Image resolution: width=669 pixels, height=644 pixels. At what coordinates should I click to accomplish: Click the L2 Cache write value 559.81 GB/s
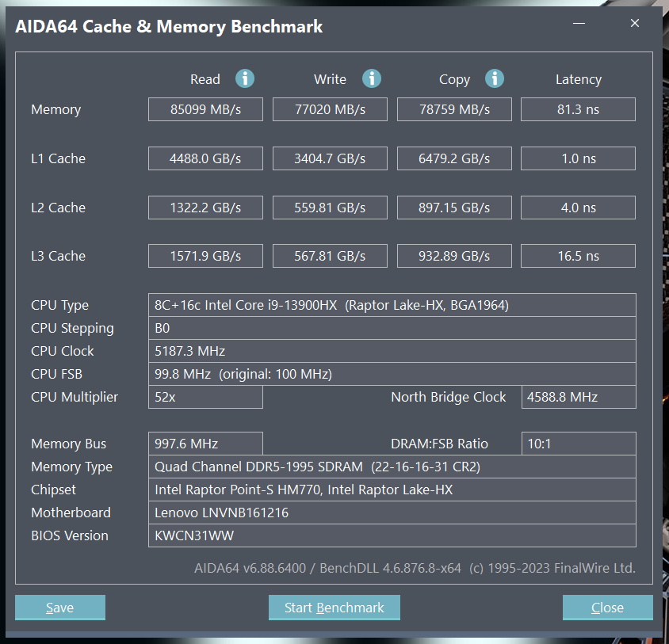pos(331,208)
